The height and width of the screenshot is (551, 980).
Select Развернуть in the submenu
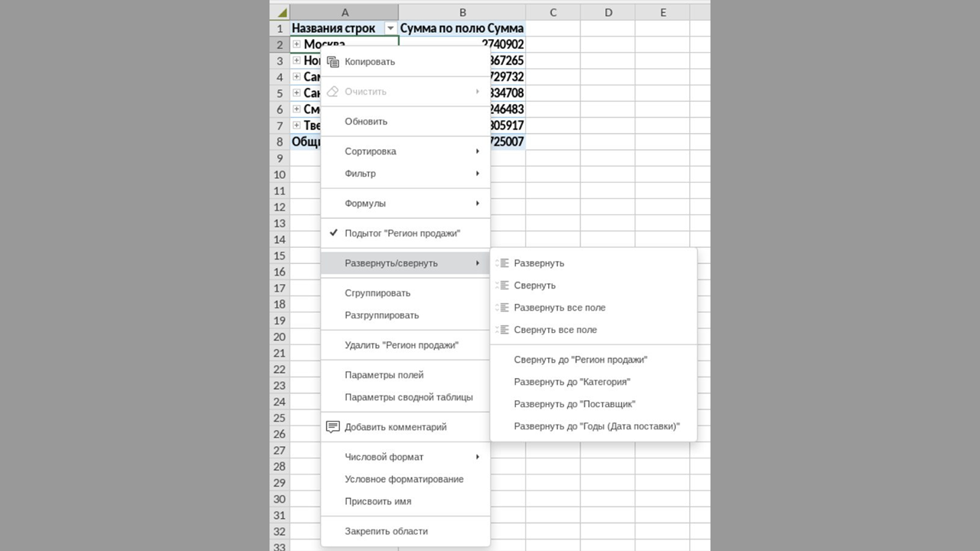coord(593,263)
